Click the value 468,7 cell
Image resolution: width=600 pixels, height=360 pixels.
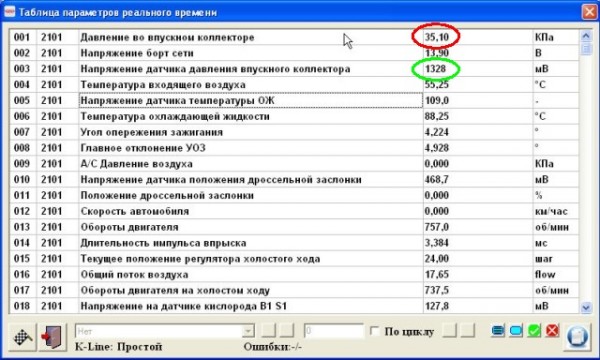pos(478,179)
